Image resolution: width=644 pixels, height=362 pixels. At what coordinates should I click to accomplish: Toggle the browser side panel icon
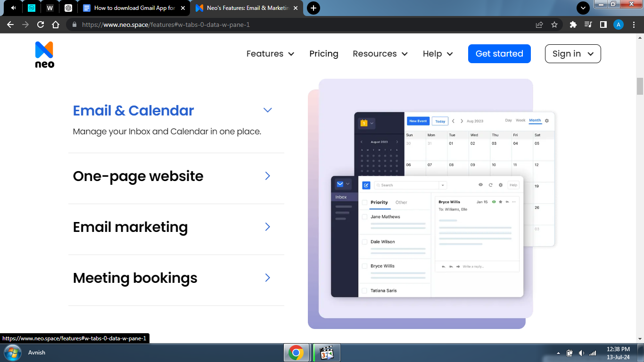click(603, 25)
